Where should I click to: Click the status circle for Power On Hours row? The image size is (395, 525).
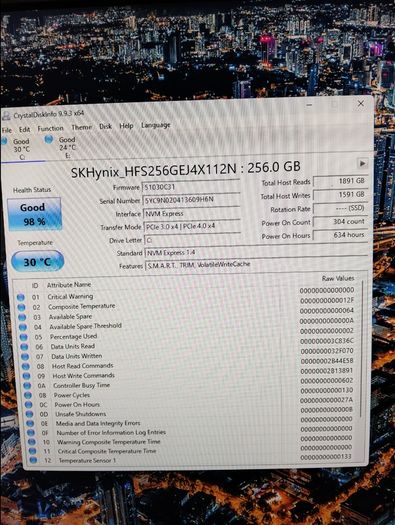coord(29,405)
